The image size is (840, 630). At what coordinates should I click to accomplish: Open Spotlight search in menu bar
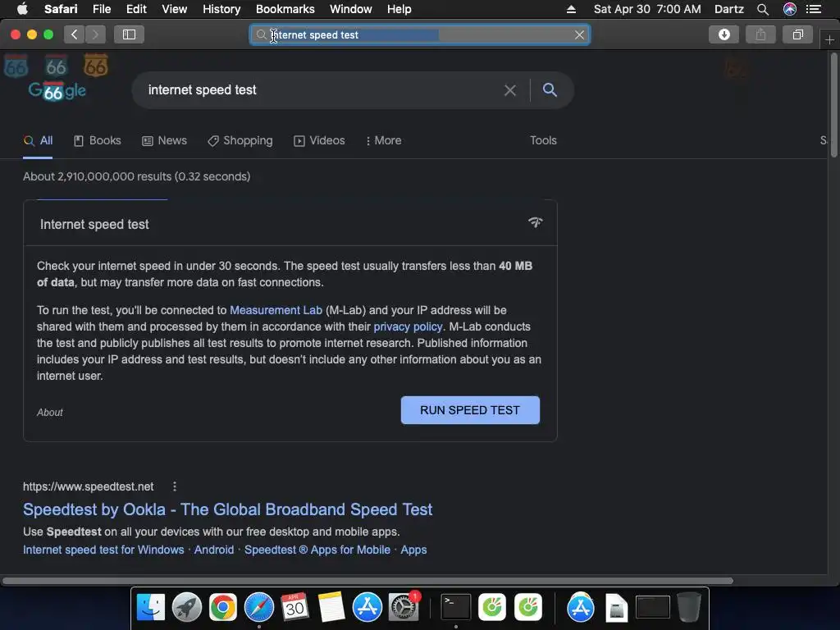(x=763, y=9)
